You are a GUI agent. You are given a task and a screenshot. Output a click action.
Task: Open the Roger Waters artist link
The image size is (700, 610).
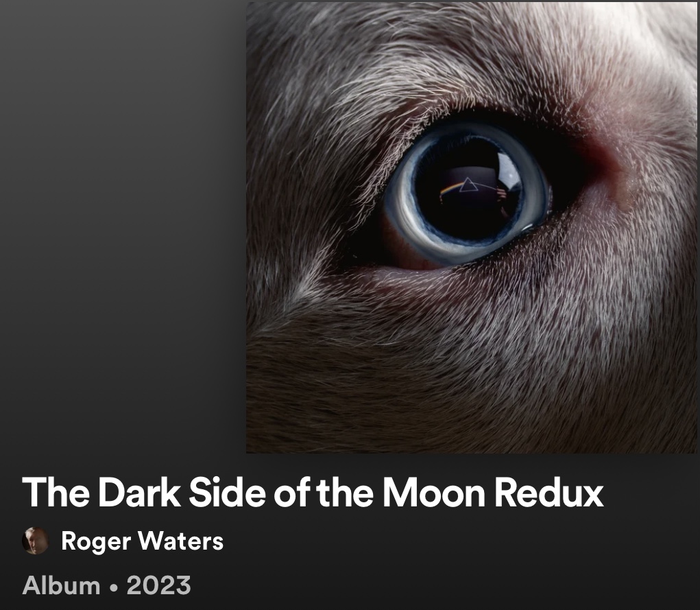[x=142, y=541]
